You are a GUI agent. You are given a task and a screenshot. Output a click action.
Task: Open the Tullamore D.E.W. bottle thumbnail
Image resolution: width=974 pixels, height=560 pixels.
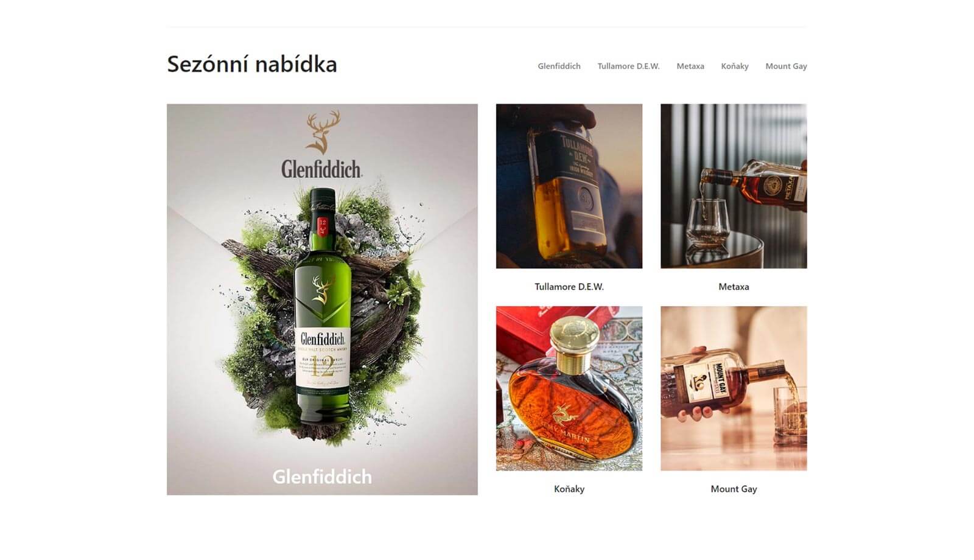[x=569, y=186]
